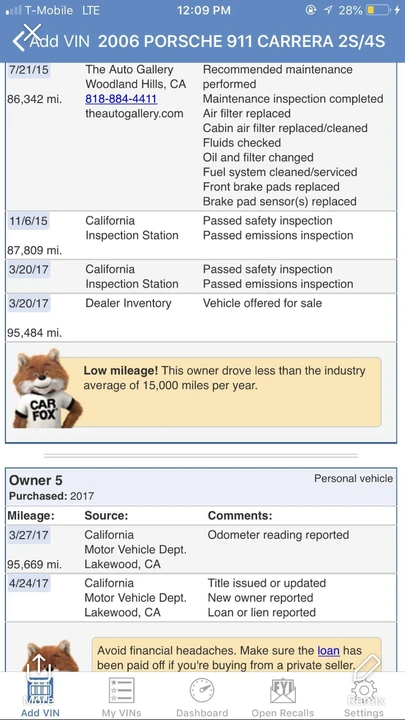Select the Dashboard tab label
Viewport: 405px width, 720px height.
click(202, 713)
